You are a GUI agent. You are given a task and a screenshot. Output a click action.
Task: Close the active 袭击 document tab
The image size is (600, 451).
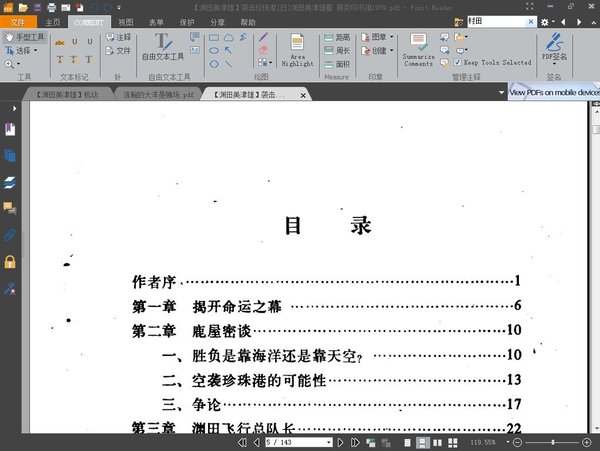point(303,96)
